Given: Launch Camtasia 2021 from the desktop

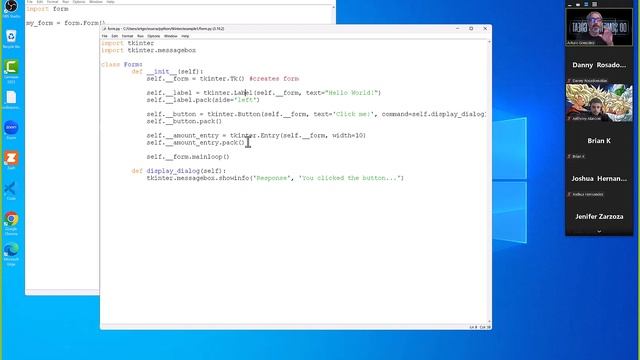Looking at the screenshot, I should pos(11,71).
